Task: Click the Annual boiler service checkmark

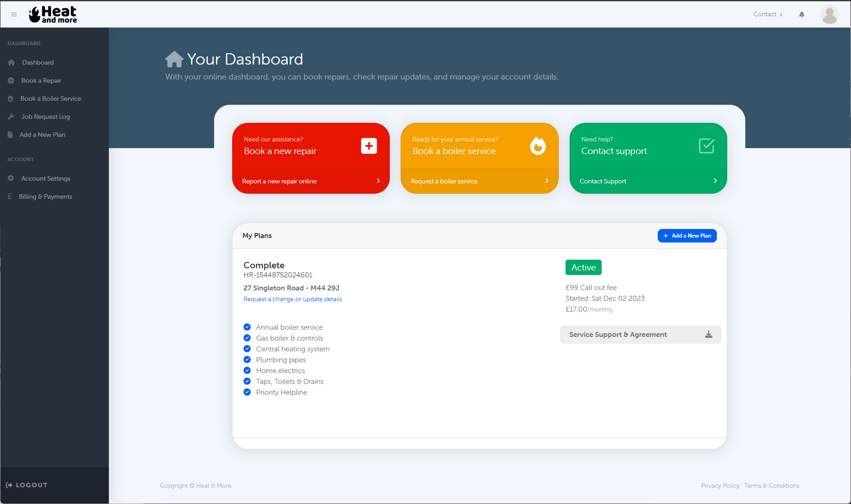Action: [247, 327]
